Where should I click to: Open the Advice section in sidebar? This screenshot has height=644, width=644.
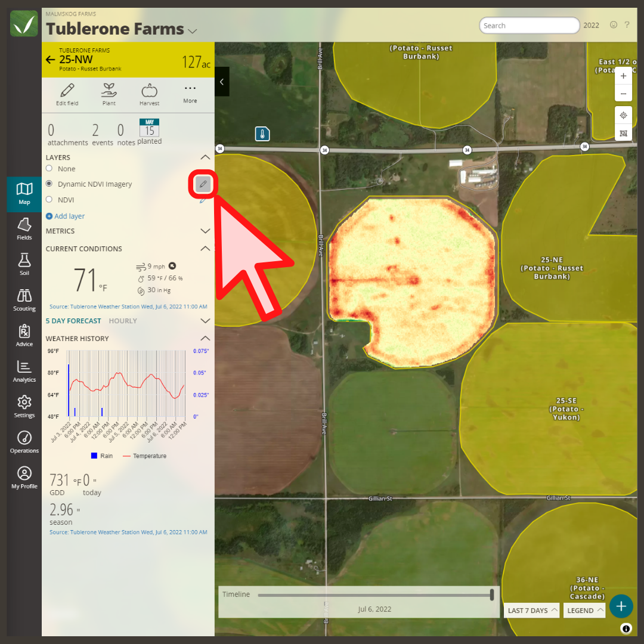point(24,336)
